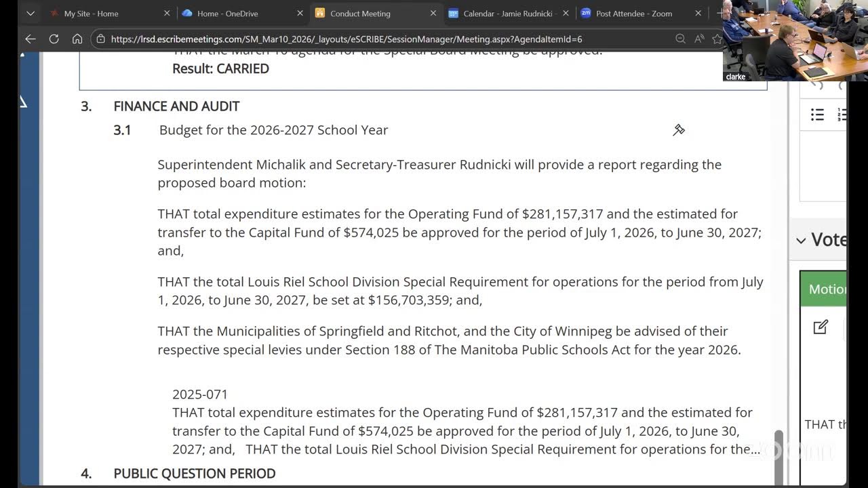Viewport: 868px width, 488px height.
Task: Open the zoom magnifier icon in address bar
Action: coord(680,39)
